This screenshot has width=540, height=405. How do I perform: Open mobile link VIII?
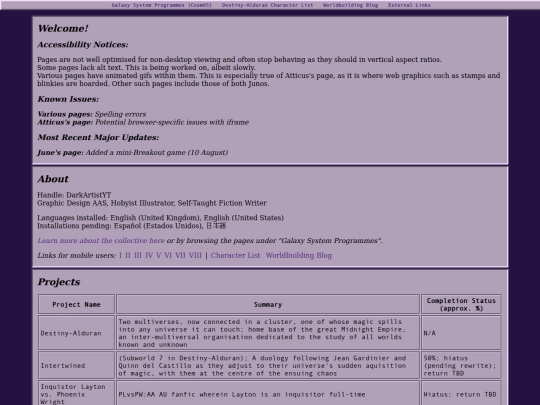(x=195, y=256)
